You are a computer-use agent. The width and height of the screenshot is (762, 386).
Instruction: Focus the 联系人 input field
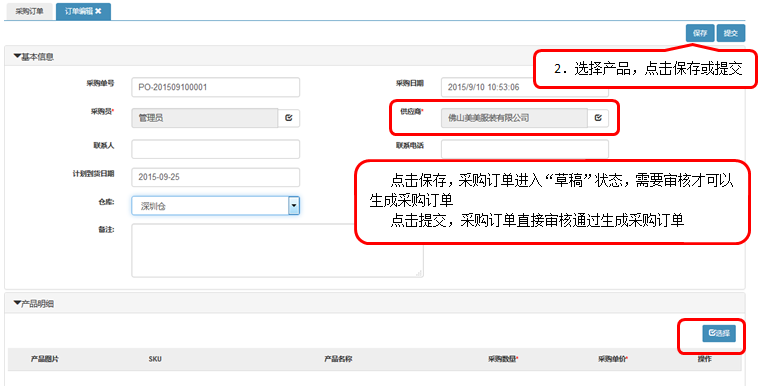[x=215, y=149]
